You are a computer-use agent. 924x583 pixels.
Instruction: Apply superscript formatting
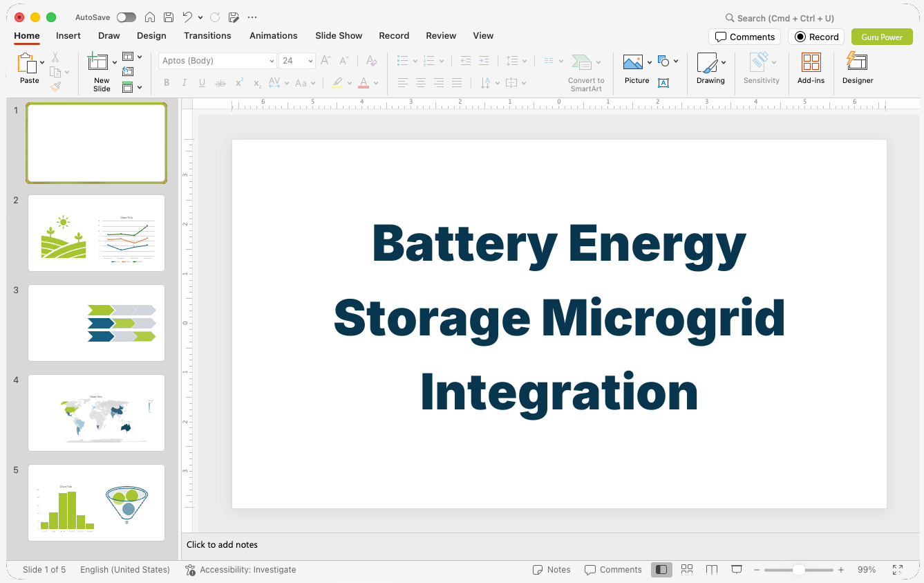pyautogui.click(x=239, y=83)
